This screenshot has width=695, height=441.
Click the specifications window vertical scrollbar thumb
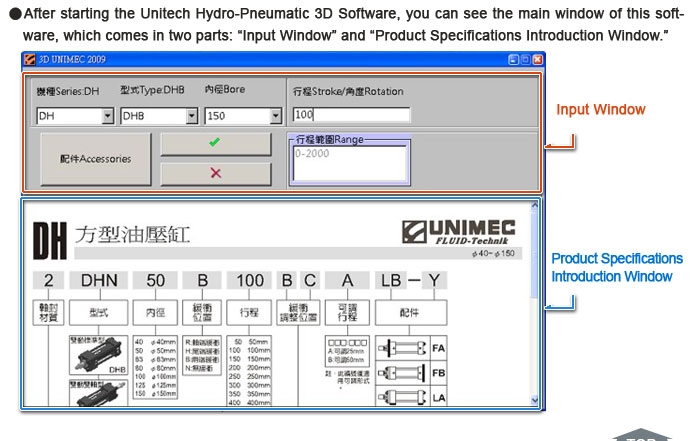[x=535, y=254]
